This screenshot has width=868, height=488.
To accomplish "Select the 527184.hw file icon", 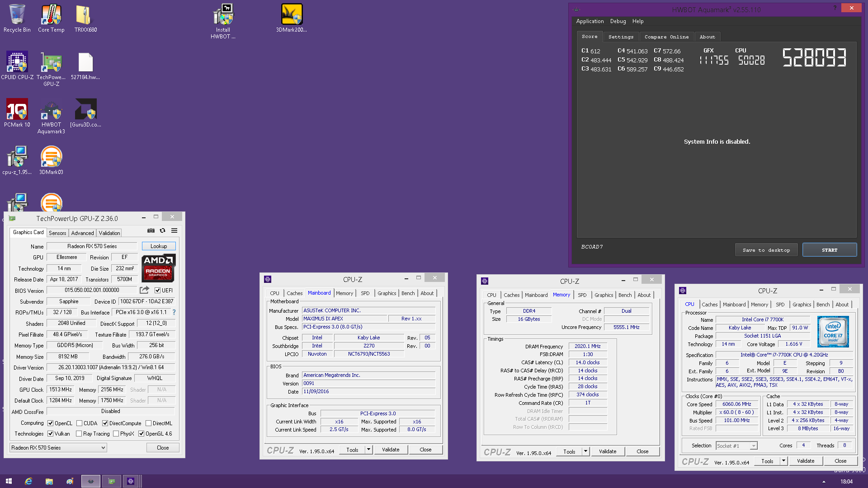I will [x=85, y=66].
